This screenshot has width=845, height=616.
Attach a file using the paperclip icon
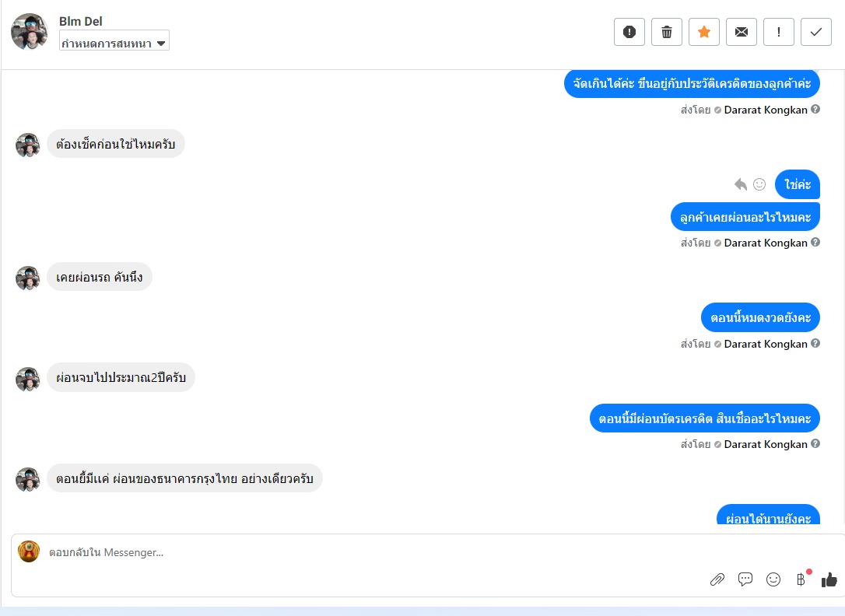[717, 579]
